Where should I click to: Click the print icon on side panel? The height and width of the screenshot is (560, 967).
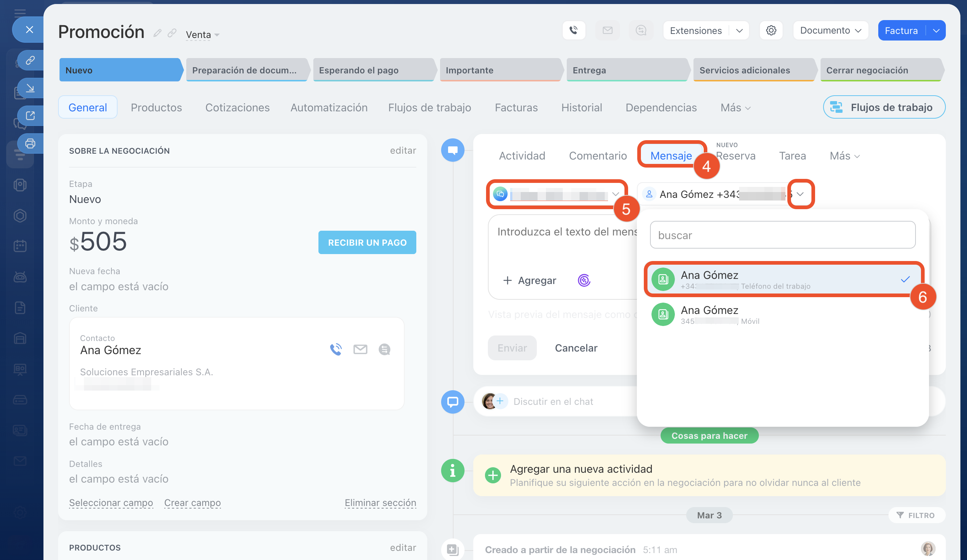30,143
